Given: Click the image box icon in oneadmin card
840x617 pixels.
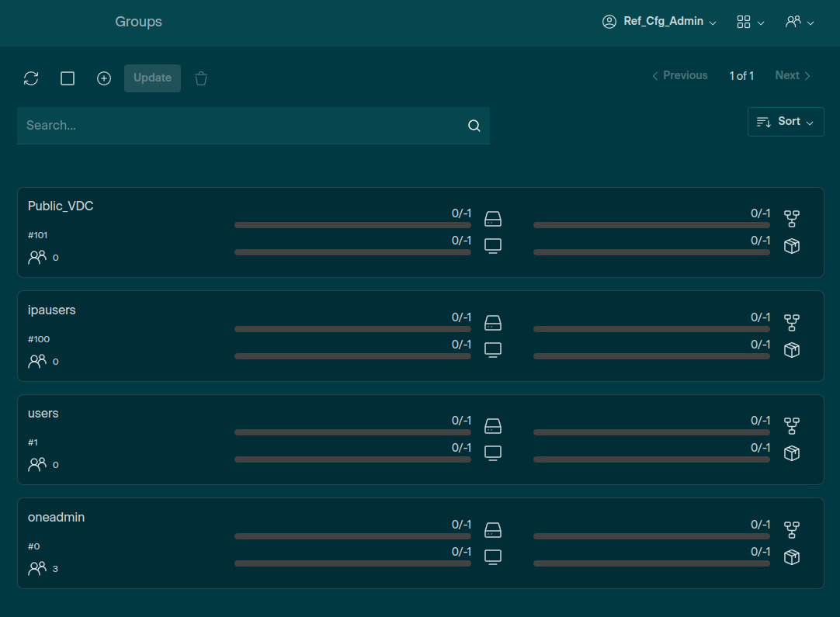Looking at the screenshot, I should pyautogui.click(x=792, y=557).
